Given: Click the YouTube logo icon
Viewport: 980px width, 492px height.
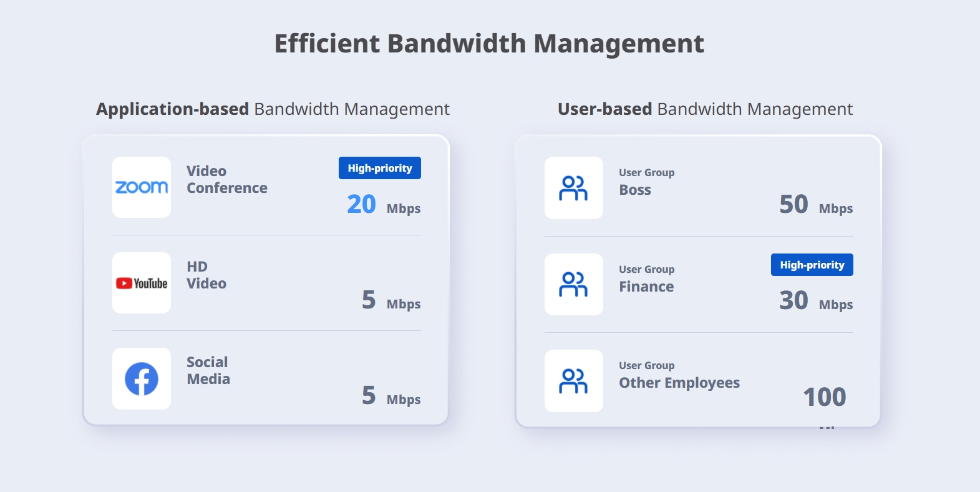Looking at the screenshot, I should click(142, 283).
